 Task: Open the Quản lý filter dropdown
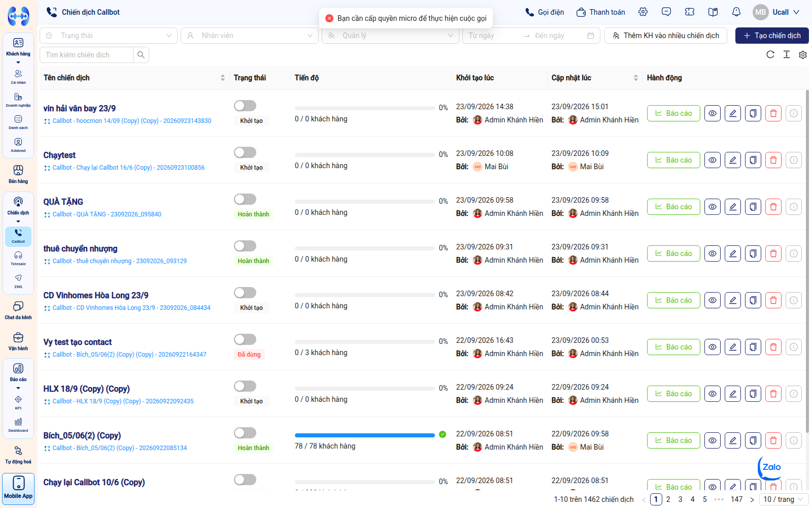point(390,36)
